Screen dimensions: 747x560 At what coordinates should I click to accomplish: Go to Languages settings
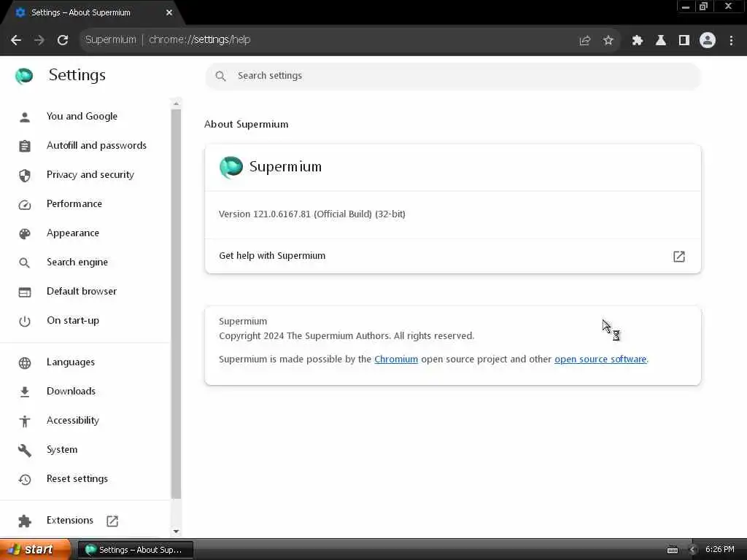pos(71,362)
